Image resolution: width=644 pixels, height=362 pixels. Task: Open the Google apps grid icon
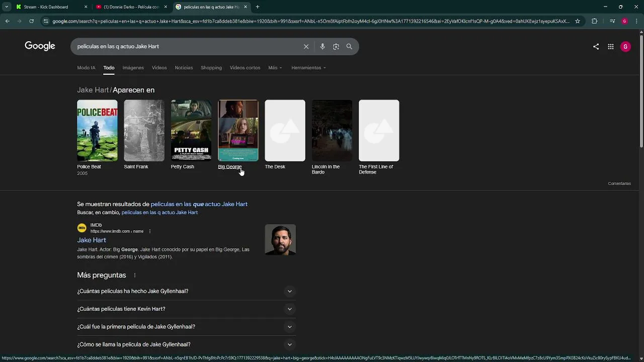pyautogui.click(x=610, y=46)
